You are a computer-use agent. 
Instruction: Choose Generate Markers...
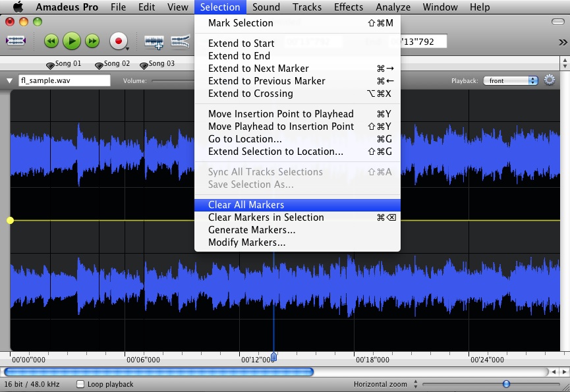point(297,230)
